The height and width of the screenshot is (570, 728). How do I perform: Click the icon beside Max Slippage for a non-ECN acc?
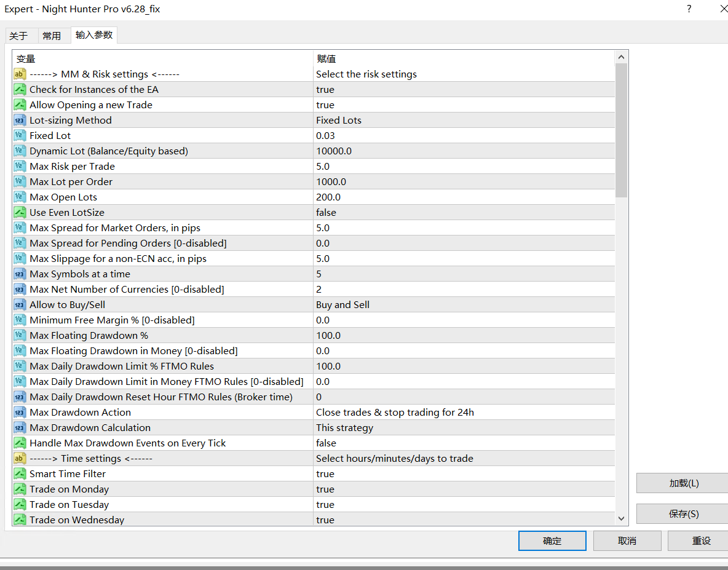click(x=20, y=258)
